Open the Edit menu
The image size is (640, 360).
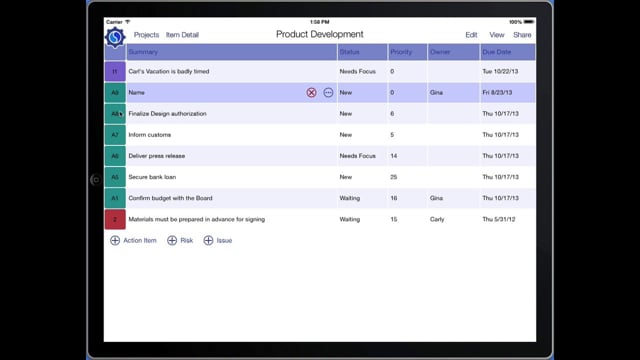[471, 35]
